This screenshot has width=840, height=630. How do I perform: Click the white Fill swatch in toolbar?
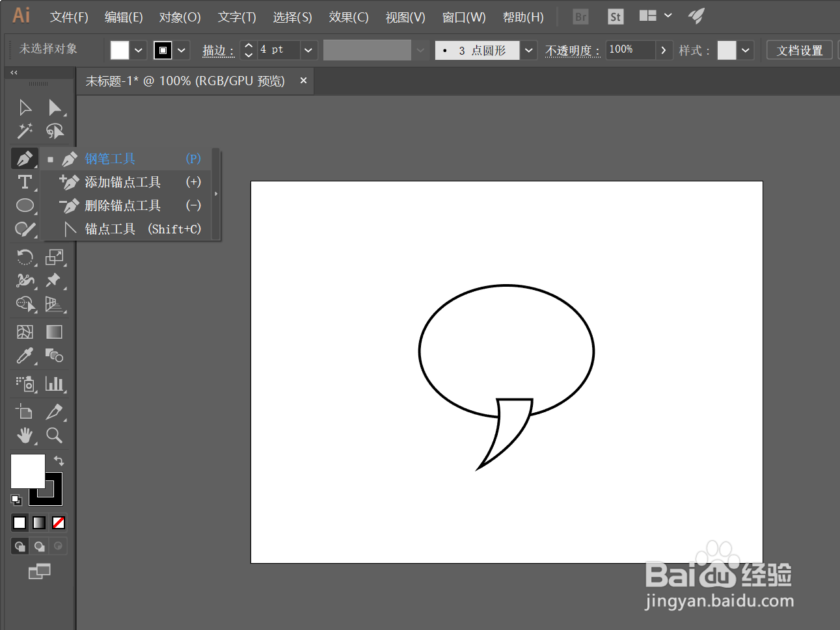(x=27, y=471)
